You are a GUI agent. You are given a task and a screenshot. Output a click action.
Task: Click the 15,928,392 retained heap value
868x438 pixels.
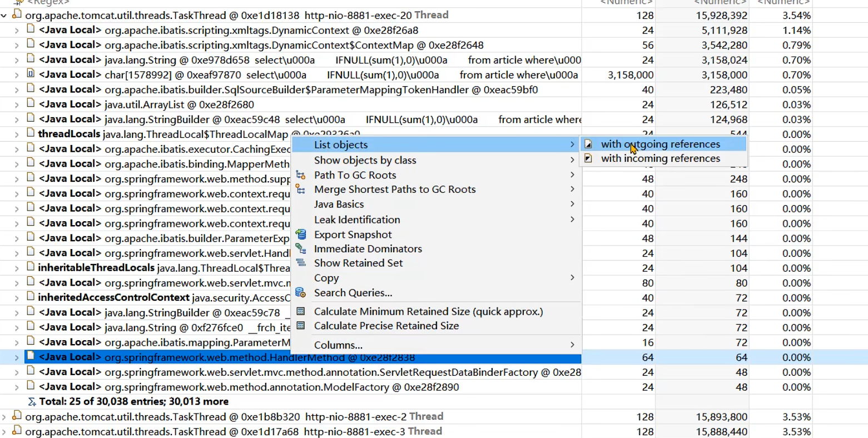(x=721, y=16)
